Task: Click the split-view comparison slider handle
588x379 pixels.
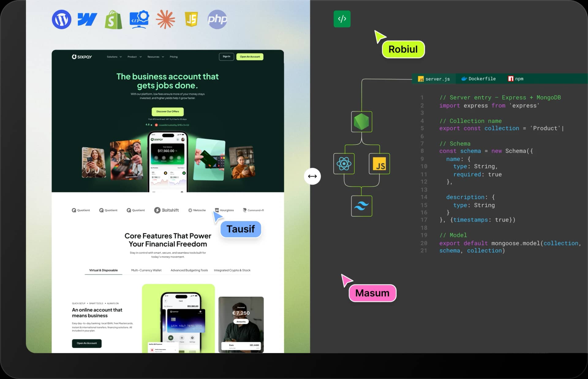Action: tap(312, 176)
